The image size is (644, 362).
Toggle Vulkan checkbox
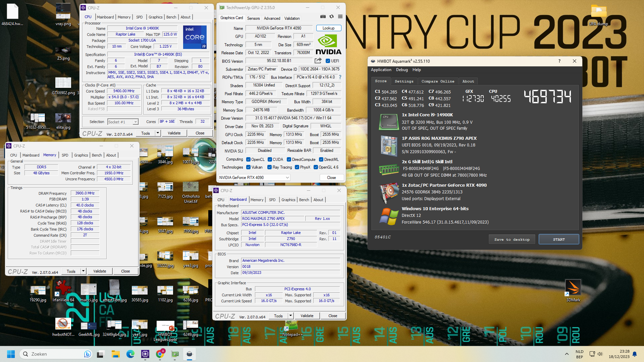[248, 167]
